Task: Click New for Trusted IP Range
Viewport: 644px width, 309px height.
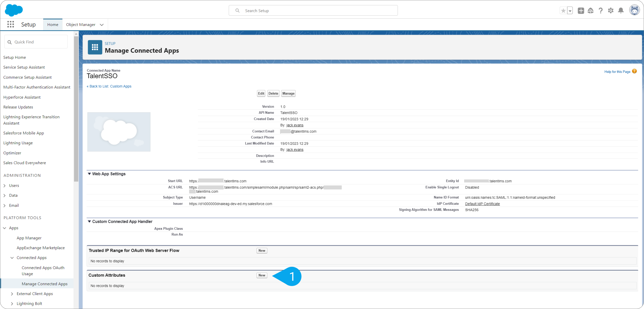Action: (262, 251)
